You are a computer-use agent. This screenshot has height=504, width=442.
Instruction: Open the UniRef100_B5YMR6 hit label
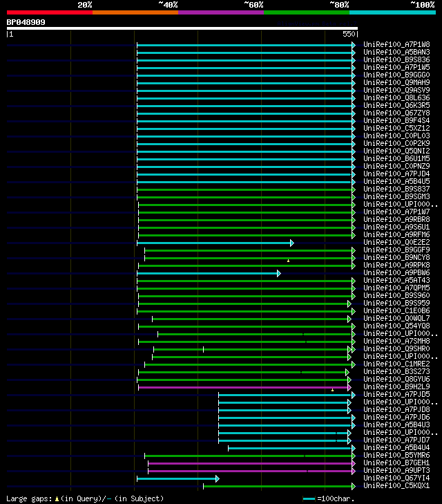[396, 455]
